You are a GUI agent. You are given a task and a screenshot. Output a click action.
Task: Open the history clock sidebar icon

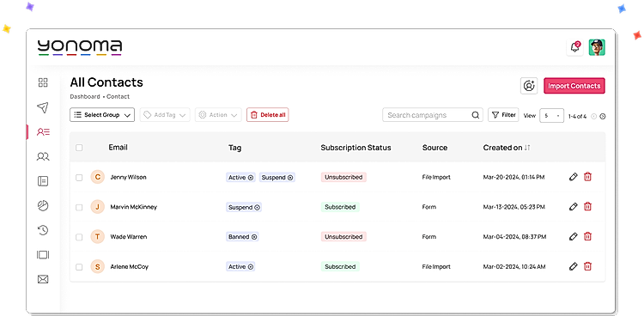point(43,230)
